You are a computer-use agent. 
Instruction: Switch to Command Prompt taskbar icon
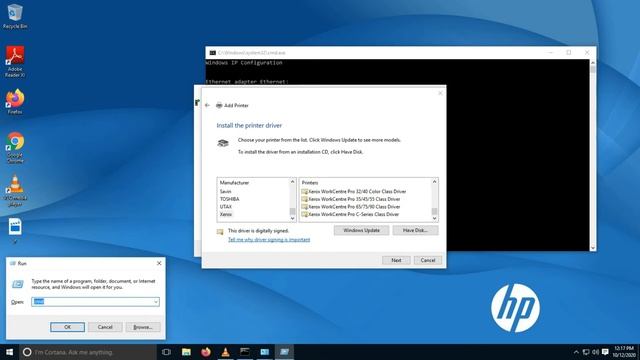click(245, 352)
